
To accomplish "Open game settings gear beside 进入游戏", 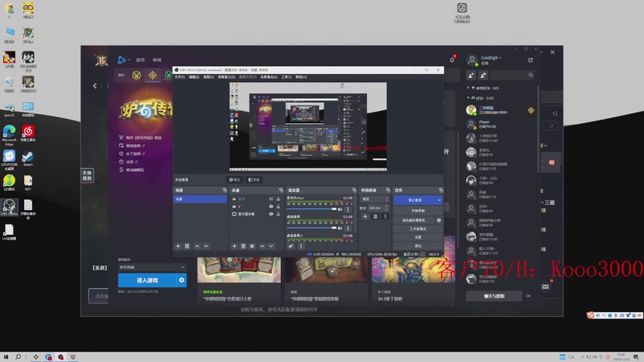I will coord(182,280).
